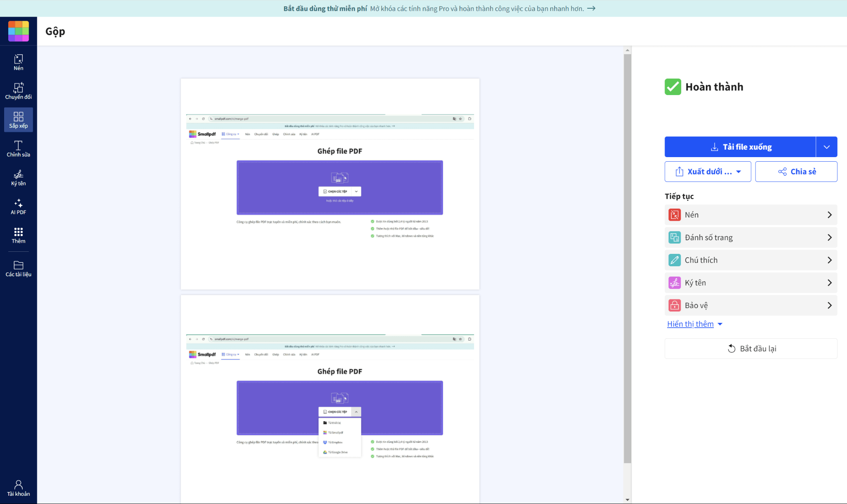Expand Hiển thị thêm to show more
The height and width of the screenshot is (504, 847).
point(694,324)
